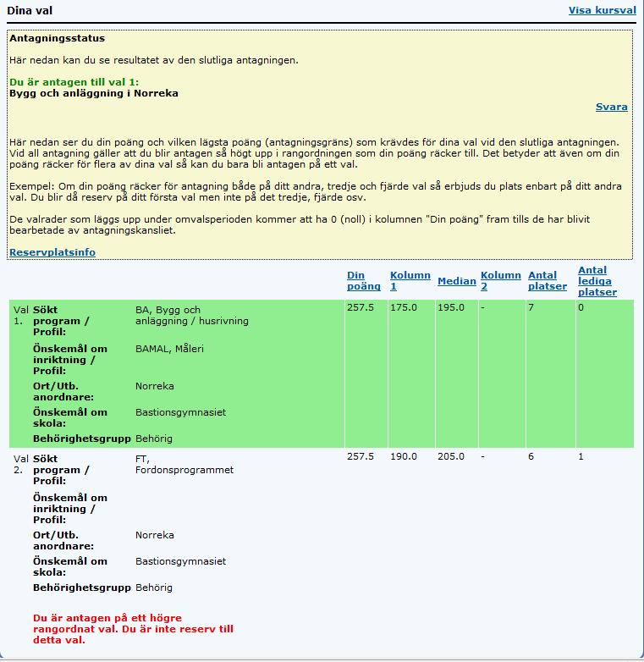Click the Antal lediga platser header
The width and height of the screenshot is (644, 662).
point(597,281)
